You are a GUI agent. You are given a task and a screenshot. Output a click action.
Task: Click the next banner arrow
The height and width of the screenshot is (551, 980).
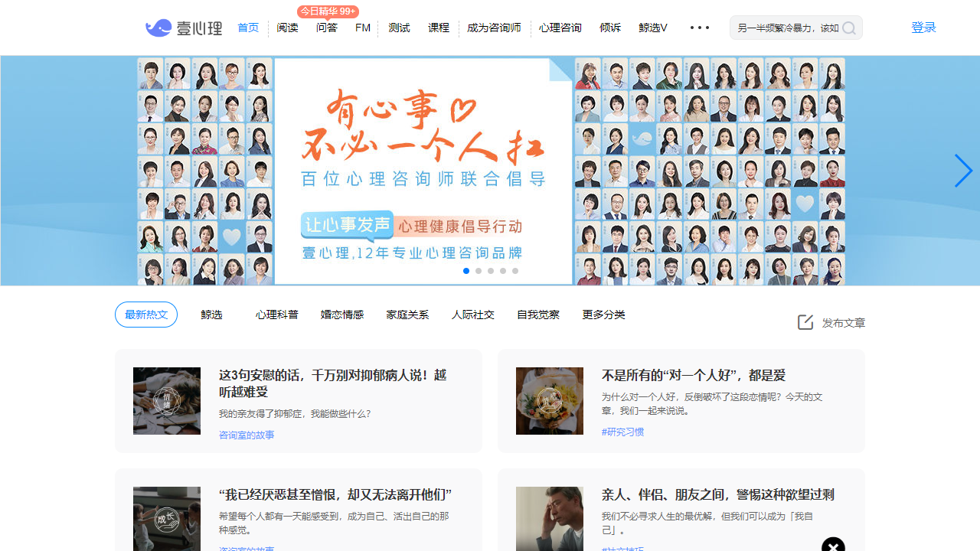963,171
